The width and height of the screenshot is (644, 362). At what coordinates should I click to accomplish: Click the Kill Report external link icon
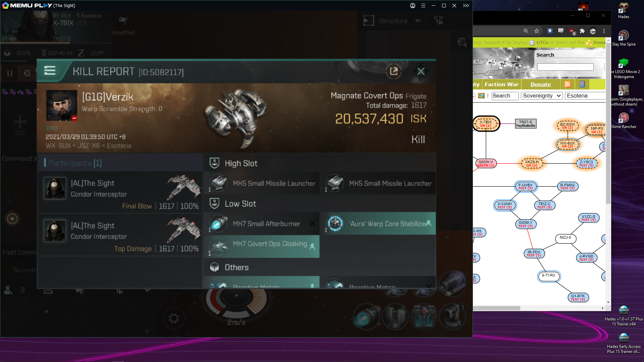pos(394,71)
